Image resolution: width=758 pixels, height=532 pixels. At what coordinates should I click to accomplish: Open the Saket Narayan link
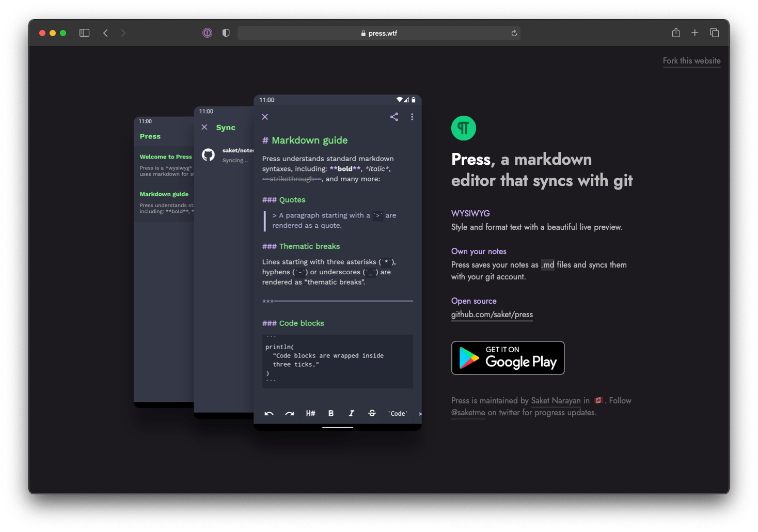(556, 401)
